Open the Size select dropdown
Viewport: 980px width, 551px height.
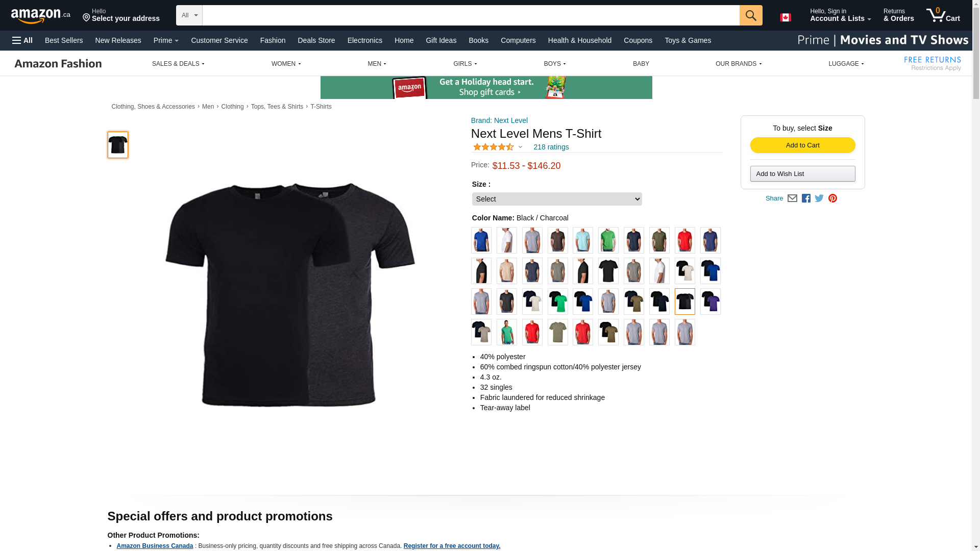click(x=557, y=199)
